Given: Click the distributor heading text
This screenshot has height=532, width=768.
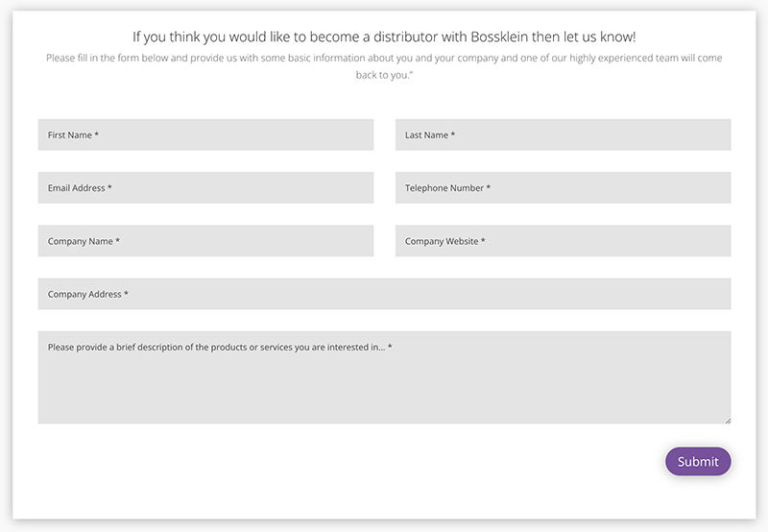Looking at the screenshot, I should [x=384, y=36].
